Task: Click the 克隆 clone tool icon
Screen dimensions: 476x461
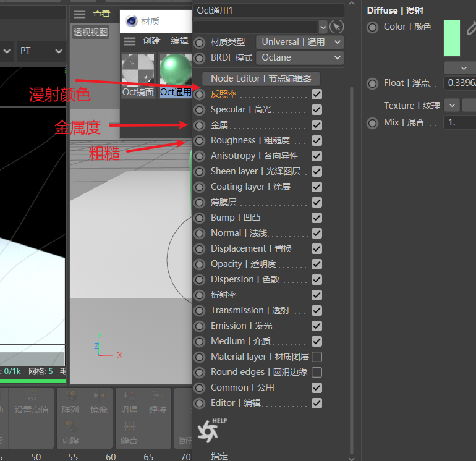Action: (70, 426)
